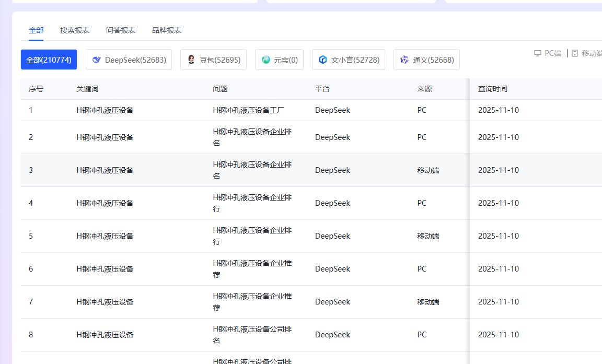Image resolution: width=602 pixels, height=364 pixels.
Task: Select the 全部 tab
Action: (36, 30)
